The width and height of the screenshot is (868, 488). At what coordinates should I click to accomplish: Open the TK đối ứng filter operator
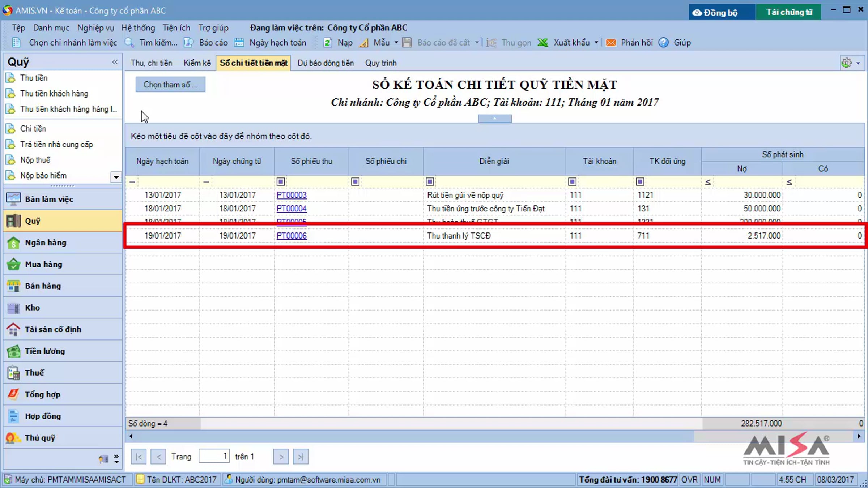point(640,181)
